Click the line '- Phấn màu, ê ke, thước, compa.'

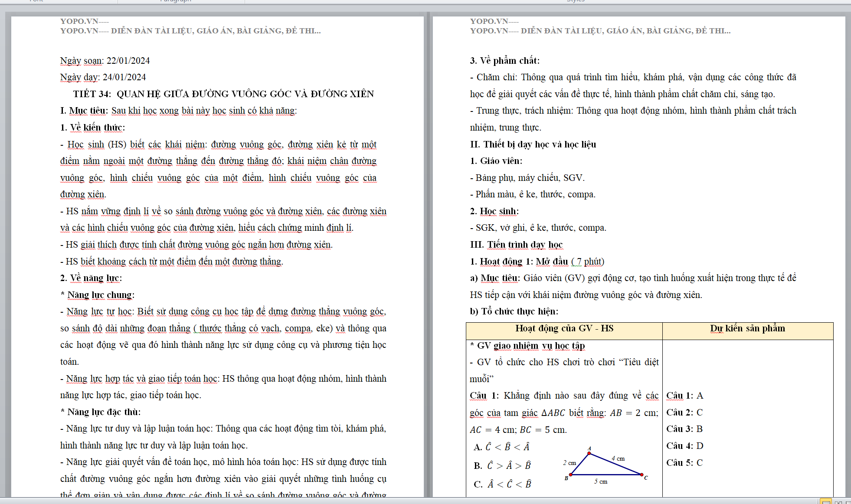click(x=533, y=194)
